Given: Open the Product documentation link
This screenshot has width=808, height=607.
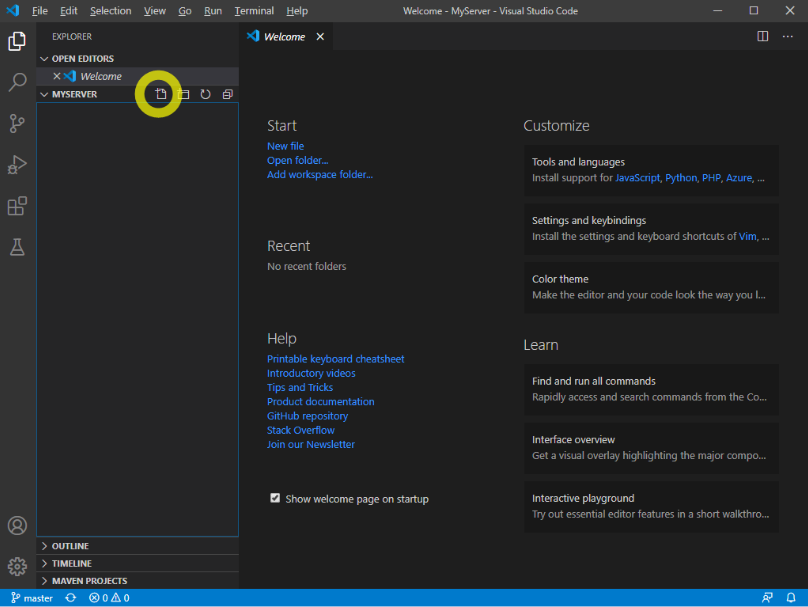Looking at the screenshot, I should point(321,402).
